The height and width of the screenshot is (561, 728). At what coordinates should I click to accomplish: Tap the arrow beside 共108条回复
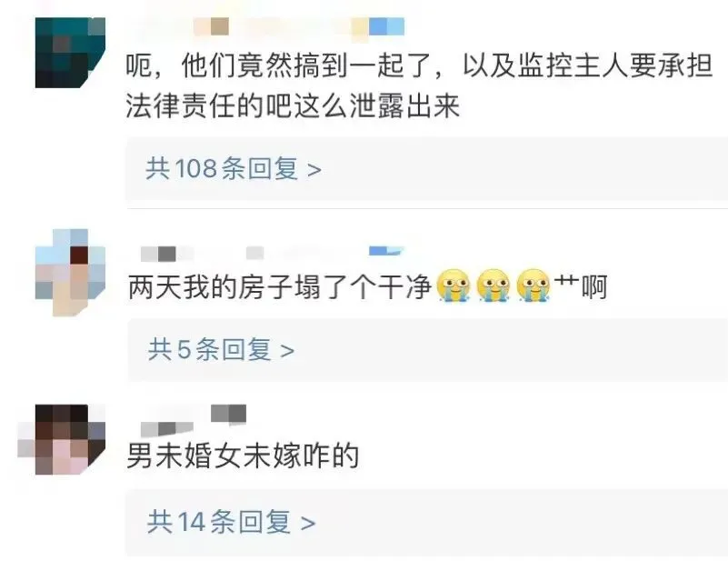pyautogui.click(x=314, y=170)
